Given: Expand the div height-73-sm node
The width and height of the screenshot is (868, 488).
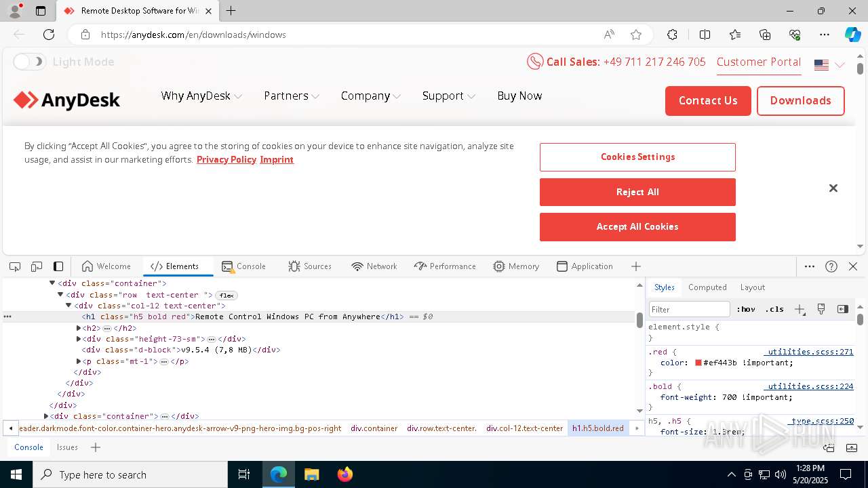Looking at the screenshot, I should point(79,339).
